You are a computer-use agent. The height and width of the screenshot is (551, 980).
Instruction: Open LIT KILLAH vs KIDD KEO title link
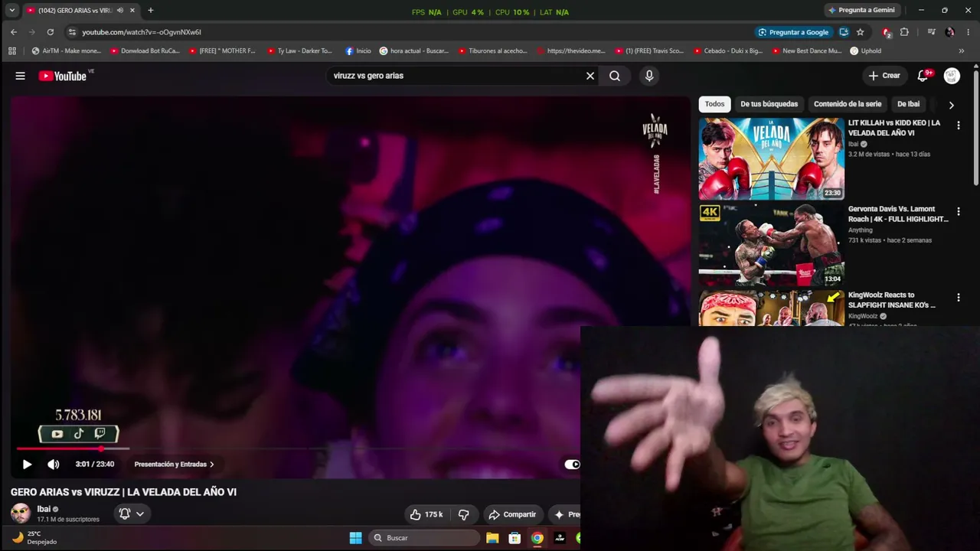[894, 128]
